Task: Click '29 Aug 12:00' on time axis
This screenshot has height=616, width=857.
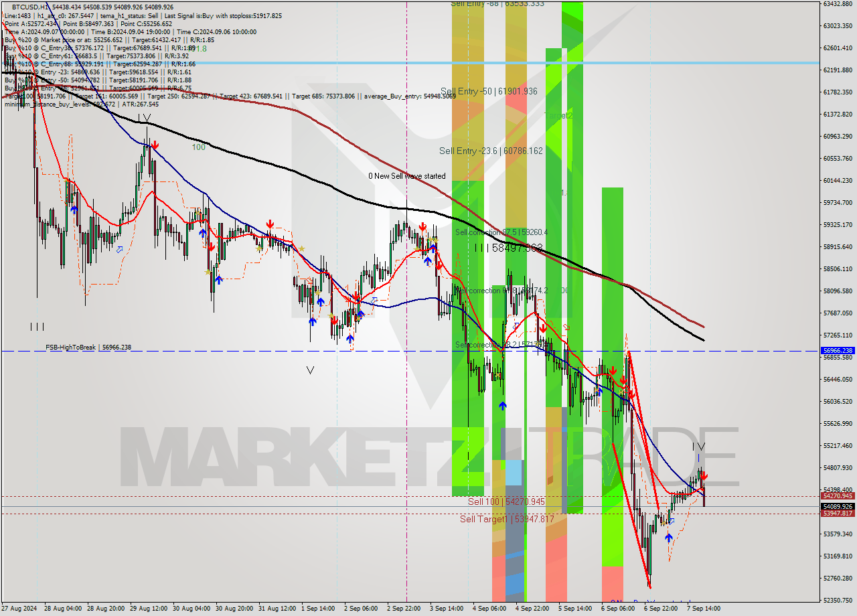Action: coord(149,609)
